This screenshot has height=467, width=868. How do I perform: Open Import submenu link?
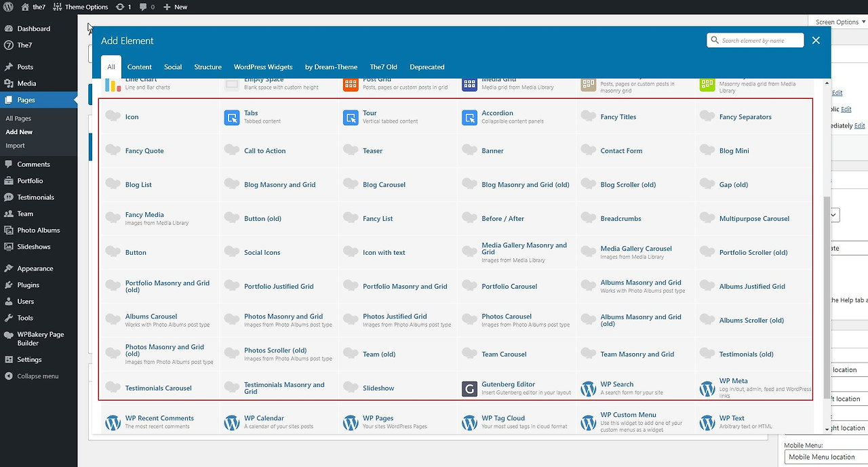click(x=15, y=146)
